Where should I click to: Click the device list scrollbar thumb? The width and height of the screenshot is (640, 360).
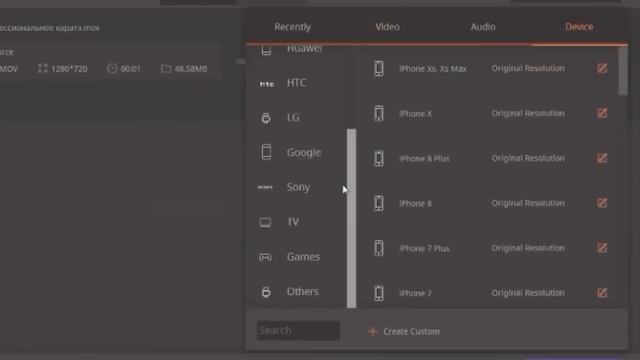(x=623, y=71)
